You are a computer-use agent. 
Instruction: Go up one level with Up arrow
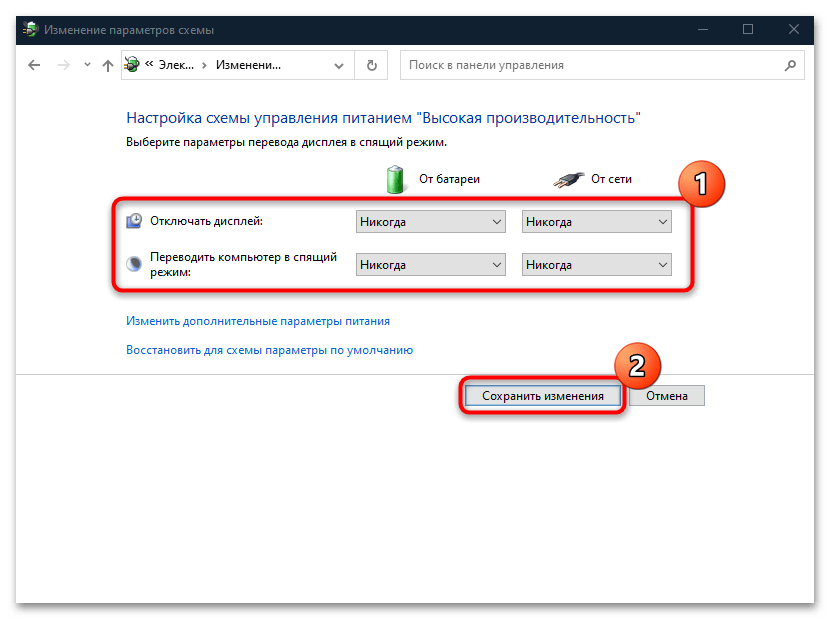108,66
